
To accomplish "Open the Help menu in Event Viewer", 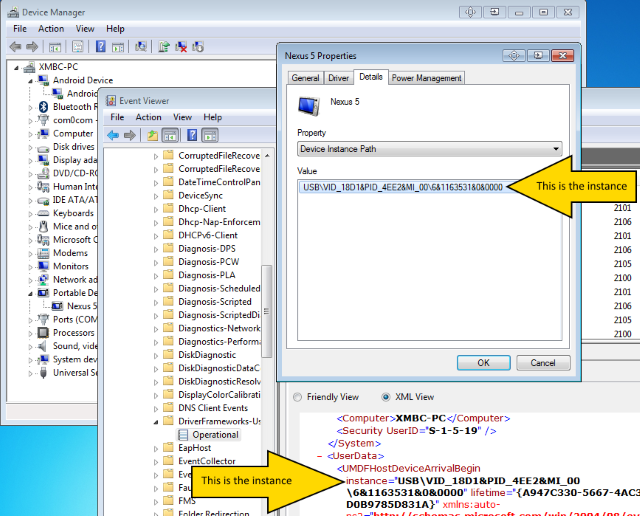I will tap(213, 117).
